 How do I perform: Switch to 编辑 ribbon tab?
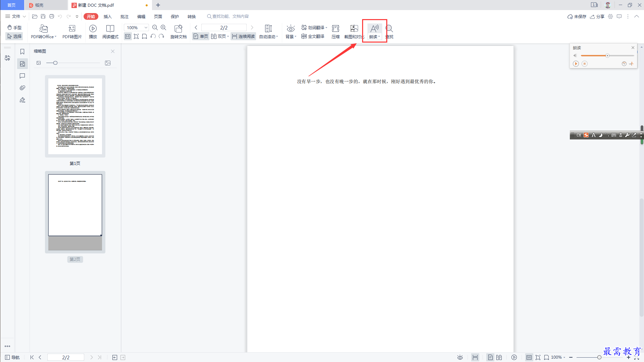point(141,16)
